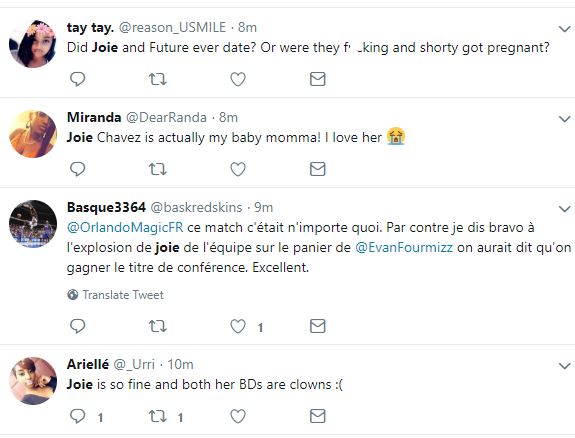Expand the chevron menu on Ariellé's tweet

coord(564,366)
